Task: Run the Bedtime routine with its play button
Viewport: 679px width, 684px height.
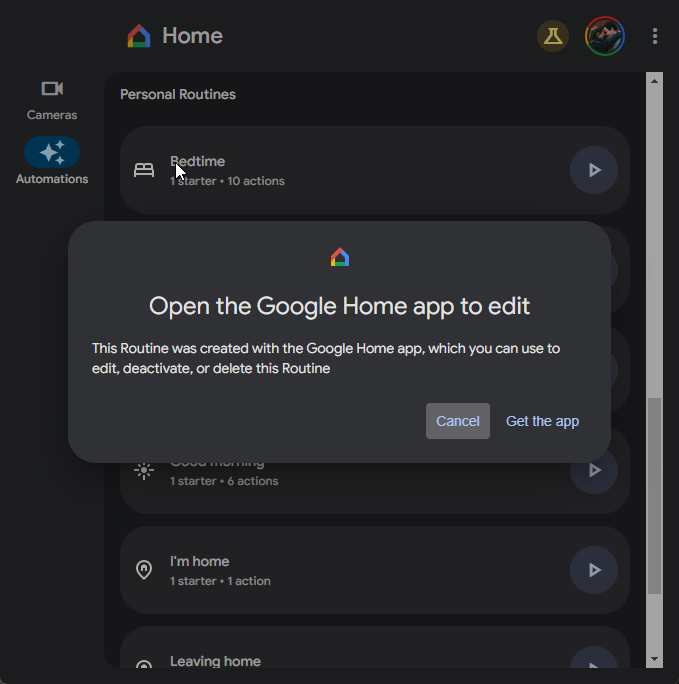Action: coord(594,170)
